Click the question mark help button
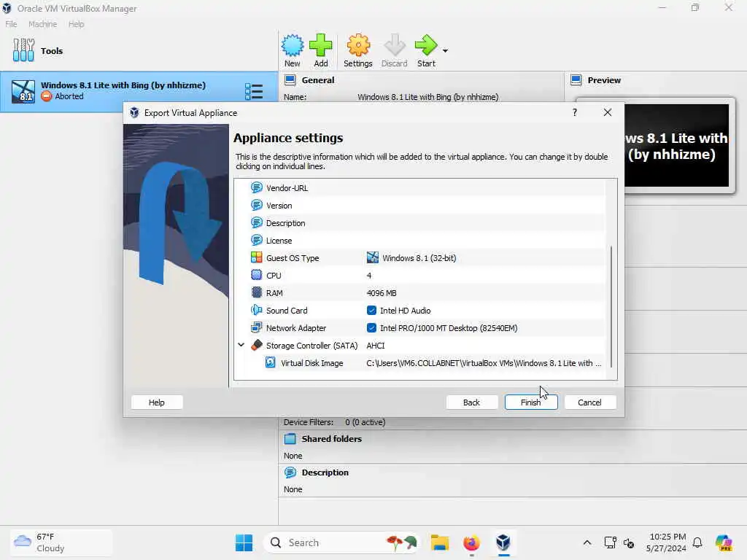The width and height of the screenshot is (747, 560). click(x=575, y=112)
